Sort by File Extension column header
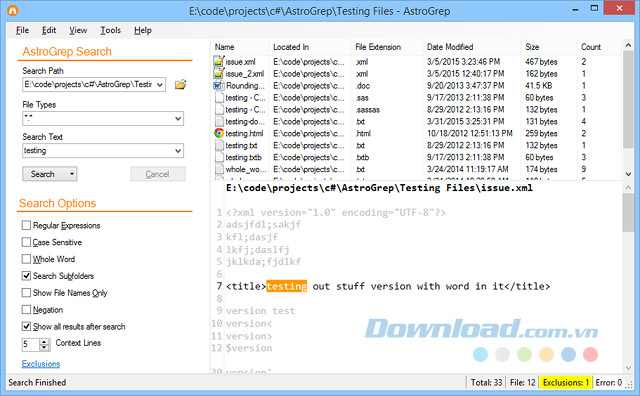 coord(387,47)
